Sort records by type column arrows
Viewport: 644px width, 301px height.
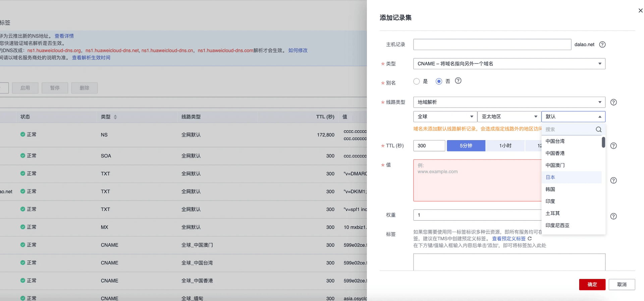pyautogui.click(x=115, y=117)
